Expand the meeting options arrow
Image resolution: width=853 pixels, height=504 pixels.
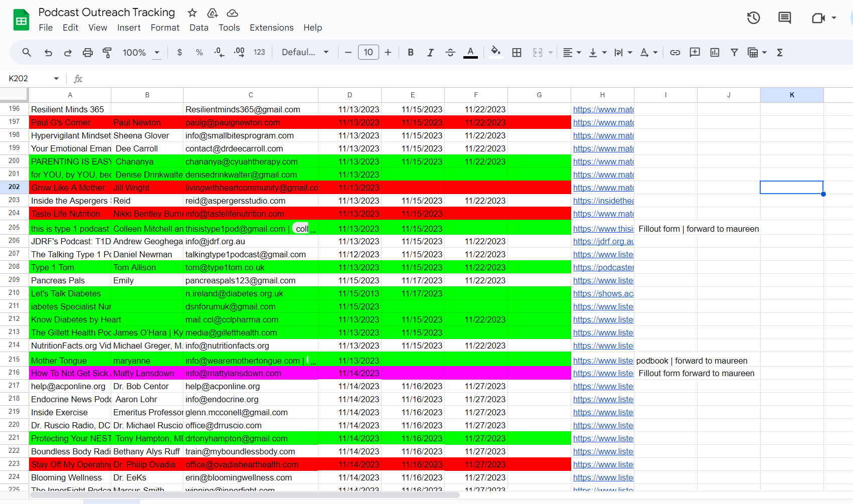click(834, 18)
